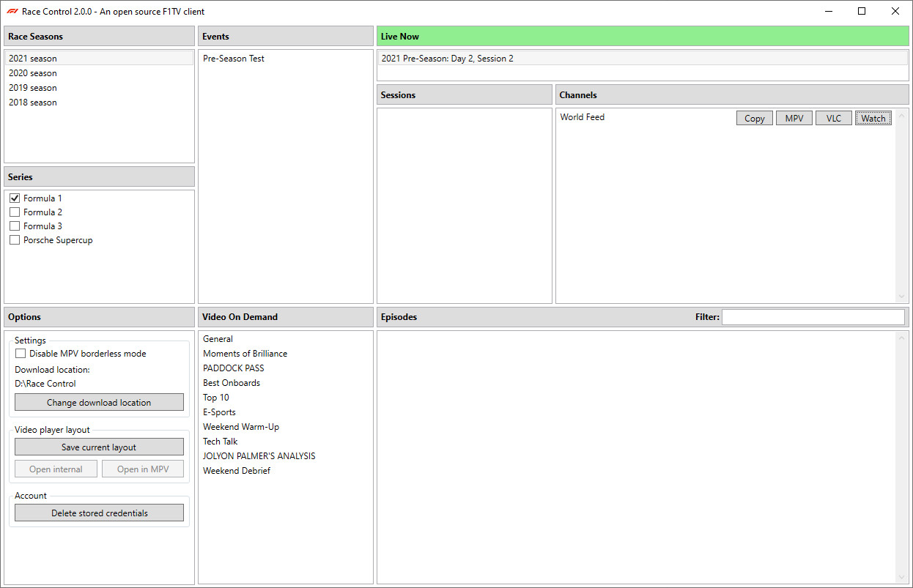
Task: Copy the World Feed stream link
Action: point(755,119)
